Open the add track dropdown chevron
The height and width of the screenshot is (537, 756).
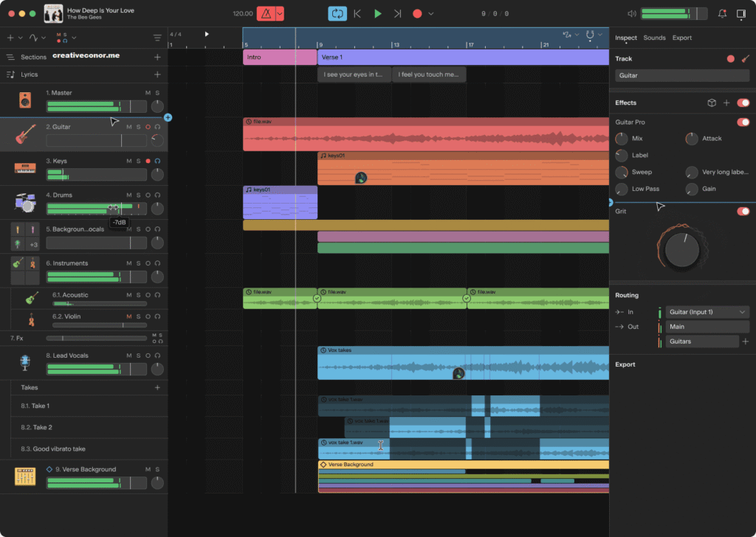20,38
